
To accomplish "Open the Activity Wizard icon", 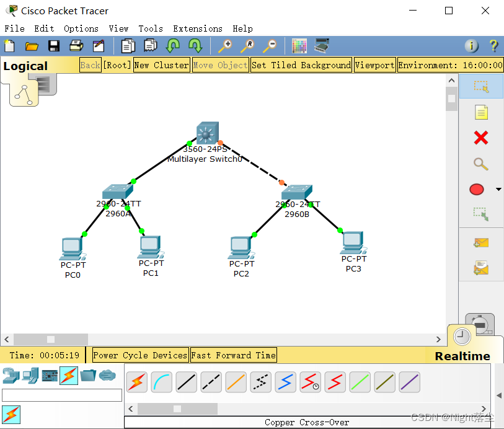I will 99,46.
